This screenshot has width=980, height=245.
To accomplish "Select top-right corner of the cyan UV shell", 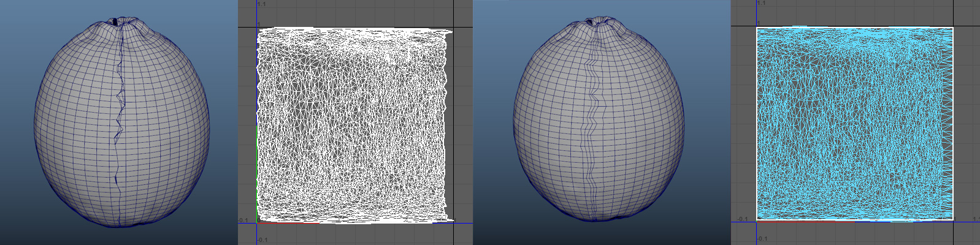I will [x=952, y=28].
